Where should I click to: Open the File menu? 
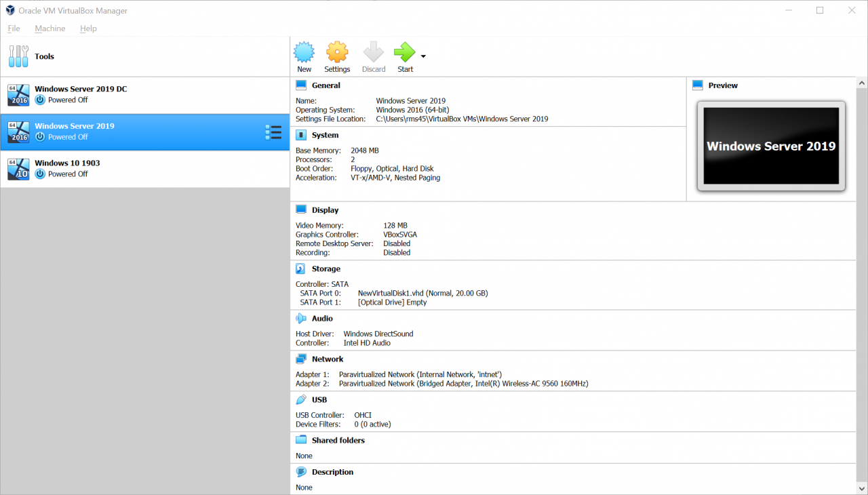[14, 28]
